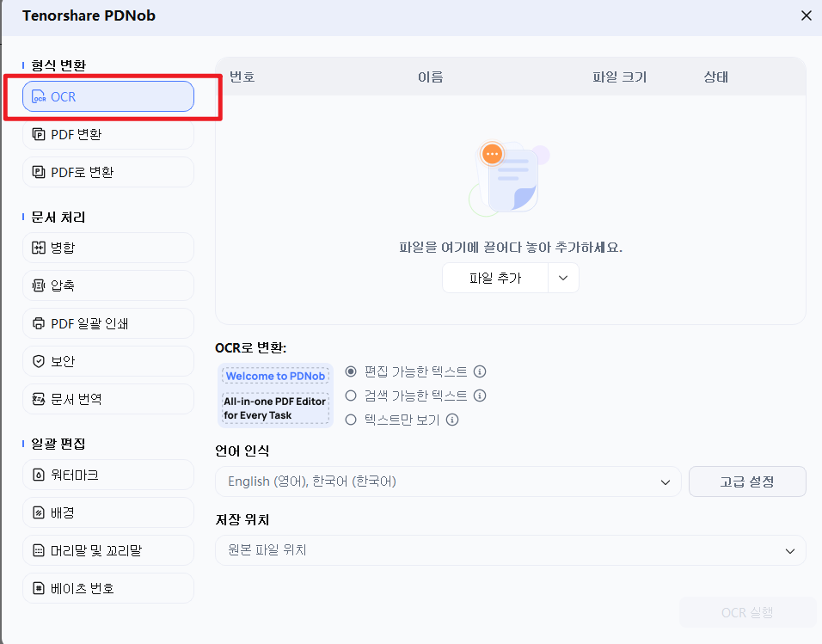This screenshot has width=822, height=644.
Task: Click the 문서 번역 translate icon
Action: tap(39, 399)
